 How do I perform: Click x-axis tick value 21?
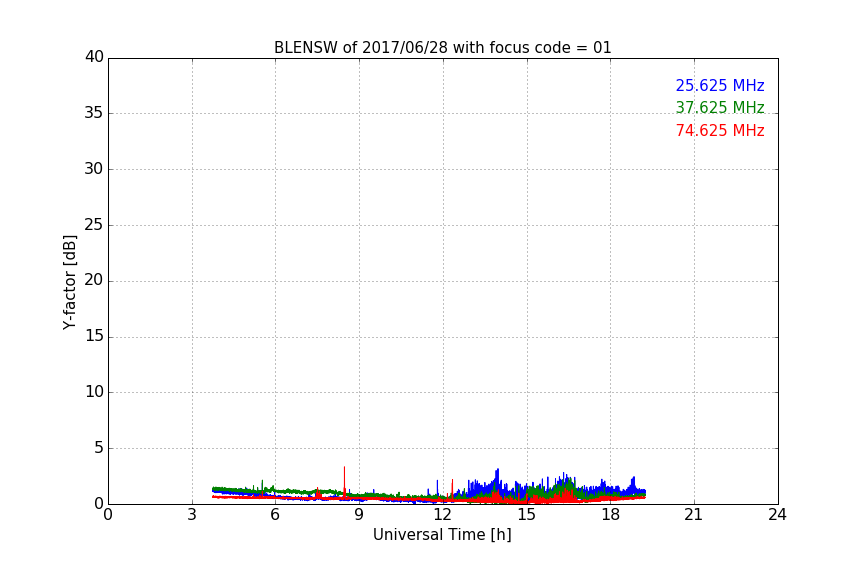click(x=694, y=515)
